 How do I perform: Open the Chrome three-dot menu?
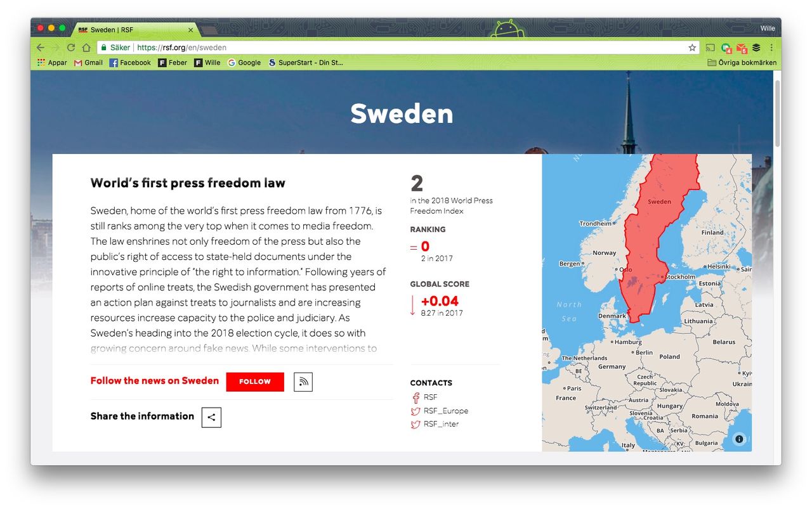771,48
